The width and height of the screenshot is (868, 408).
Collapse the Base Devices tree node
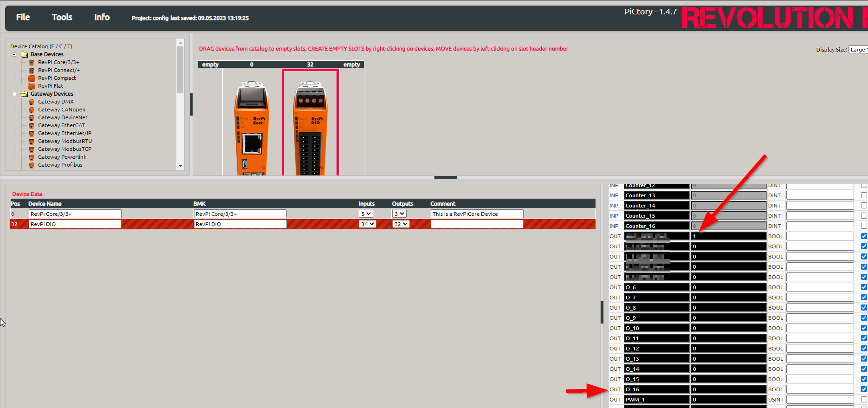(x=14, y=54)
